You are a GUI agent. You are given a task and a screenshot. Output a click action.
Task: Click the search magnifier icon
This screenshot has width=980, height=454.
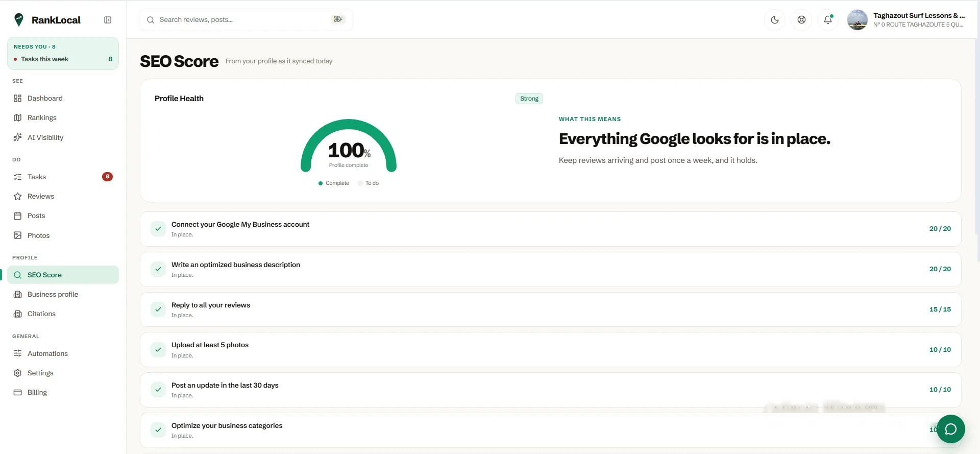(151, 20)
